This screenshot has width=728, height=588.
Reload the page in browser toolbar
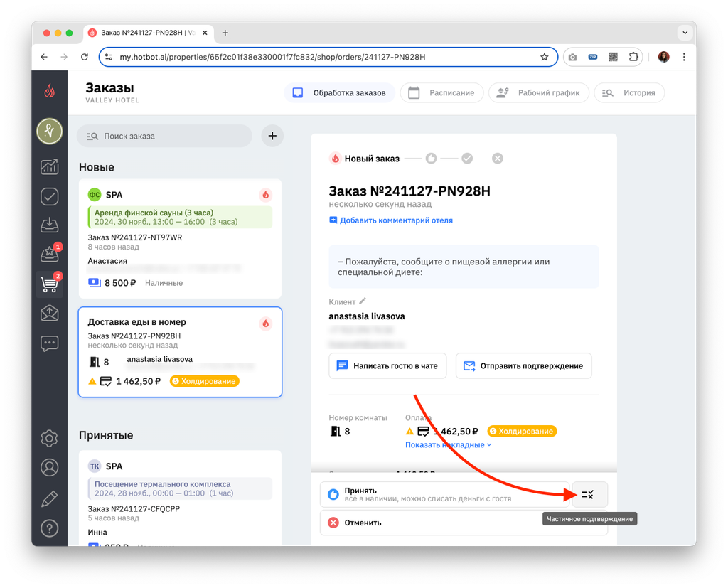point(84,57)
